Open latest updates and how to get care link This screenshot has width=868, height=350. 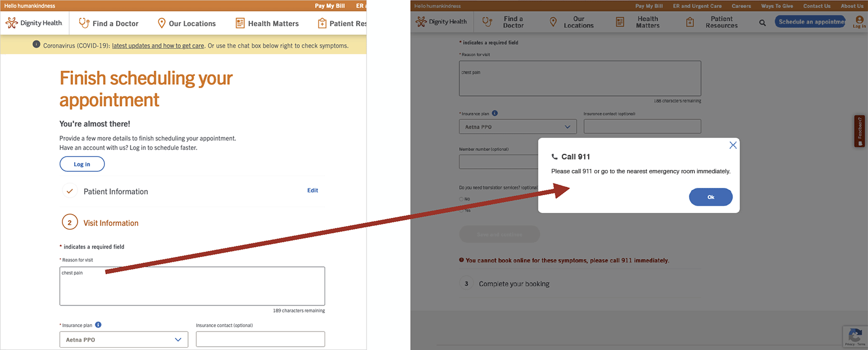pos(158,46)
